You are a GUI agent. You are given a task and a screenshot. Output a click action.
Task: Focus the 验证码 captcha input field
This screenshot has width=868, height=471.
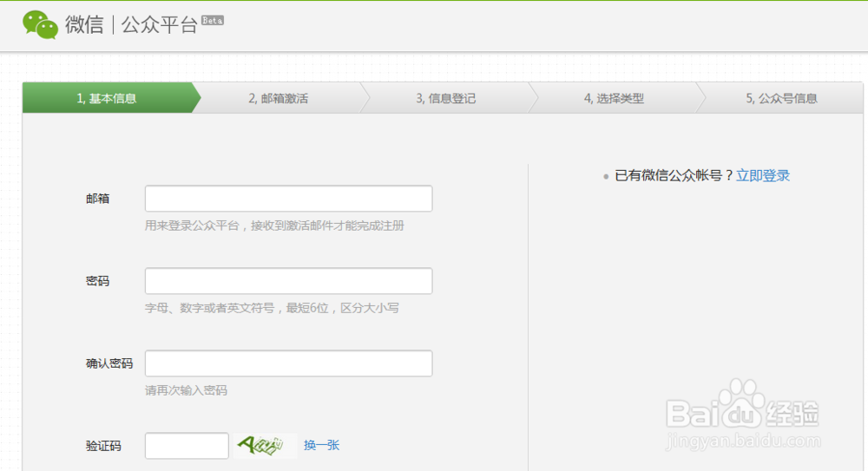[187, 446]
